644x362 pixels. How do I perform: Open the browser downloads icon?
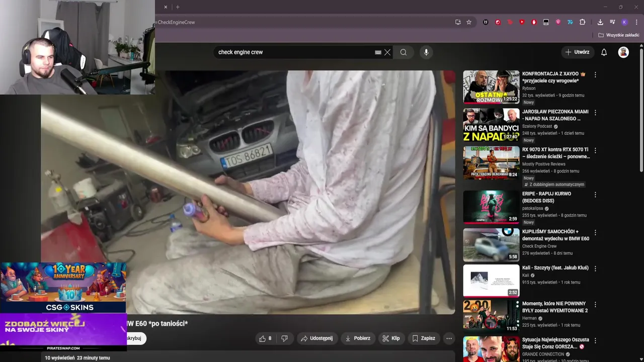pos(600,22)
